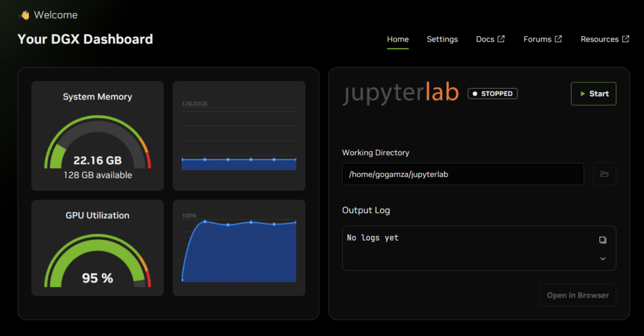Click the STOPPED status badge
The image size is (644, 336).
492,94
